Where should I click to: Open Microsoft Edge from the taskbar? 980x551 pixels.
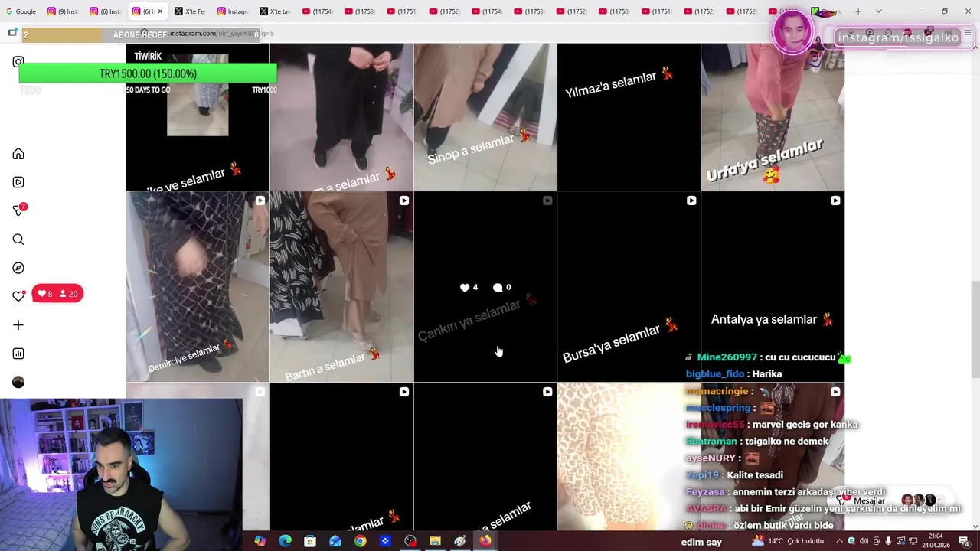[285, 541]
